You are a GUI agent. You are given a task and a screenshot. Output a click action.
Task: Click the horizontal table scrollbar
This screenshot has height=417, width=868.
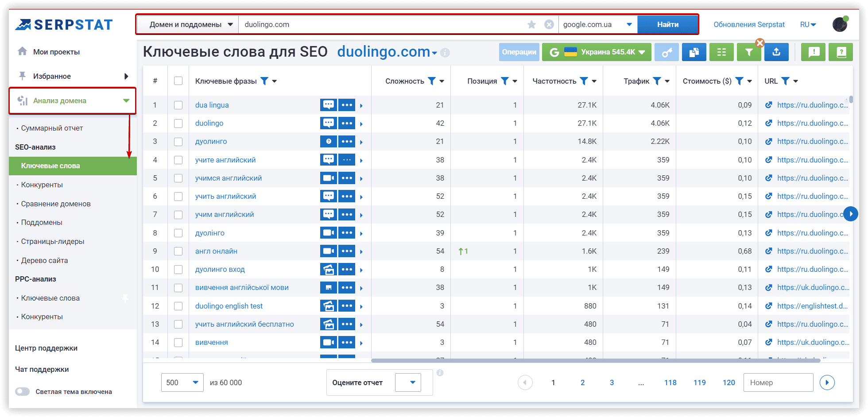pyautogui.click(x=596, y=360)
